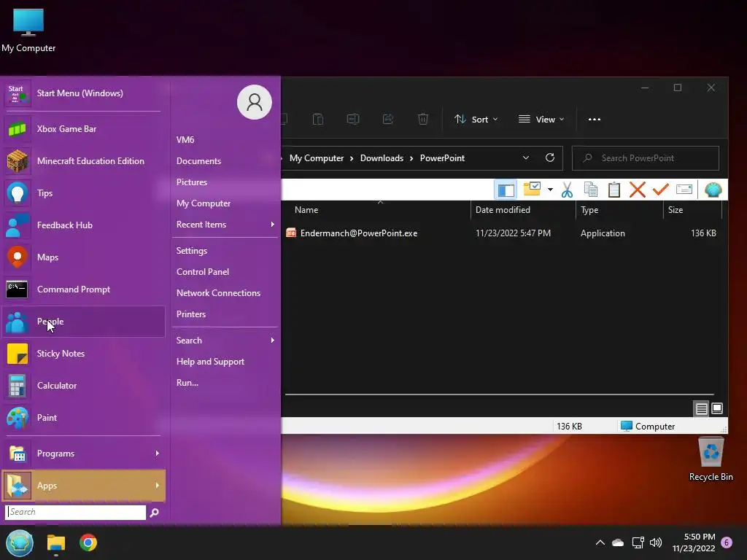Image resolution: width=747 pixels, height=560 pixels.
Task: Open the Tips app
Action: (x=83, y=192)
